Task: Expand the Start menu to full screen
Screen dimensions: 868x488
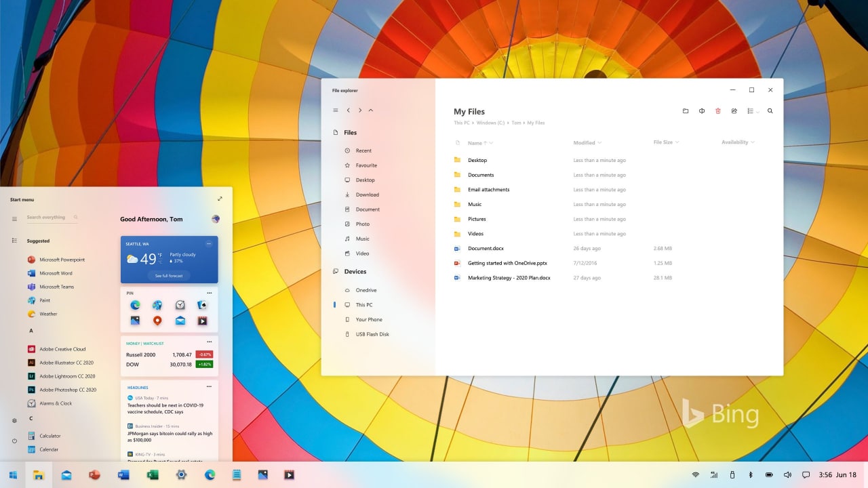Action: point(220,199)
